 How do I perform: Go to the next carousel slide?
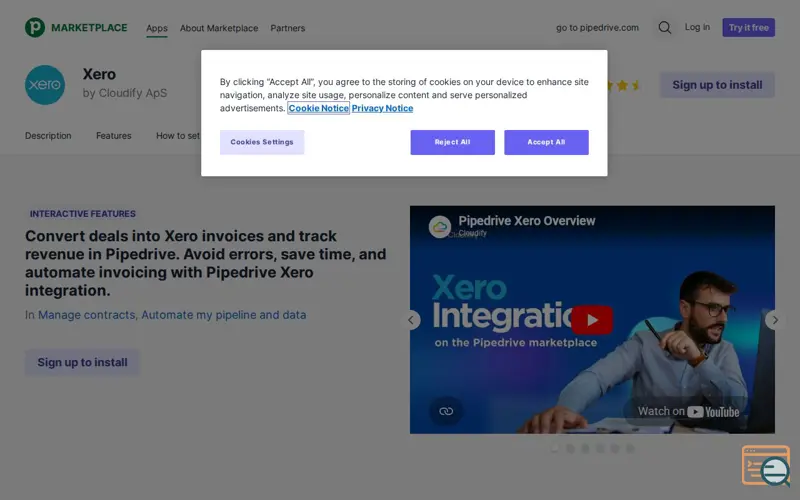[774, 320]
